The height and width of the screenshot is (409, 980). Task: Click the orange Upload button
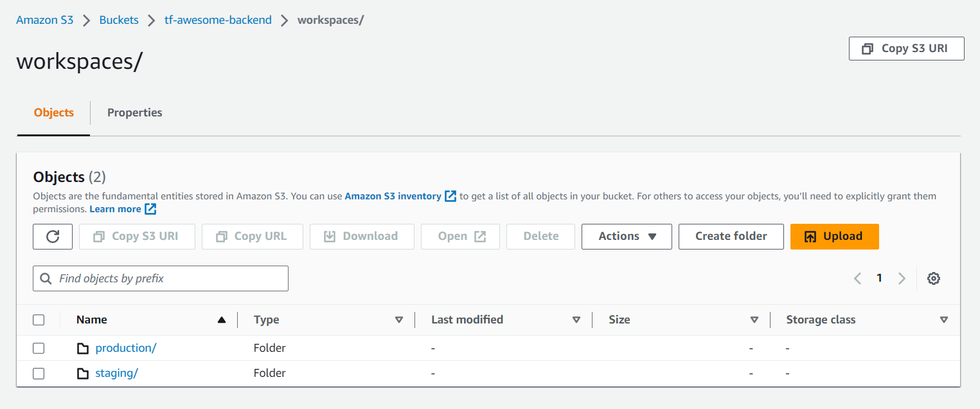[x=834, y=237]
